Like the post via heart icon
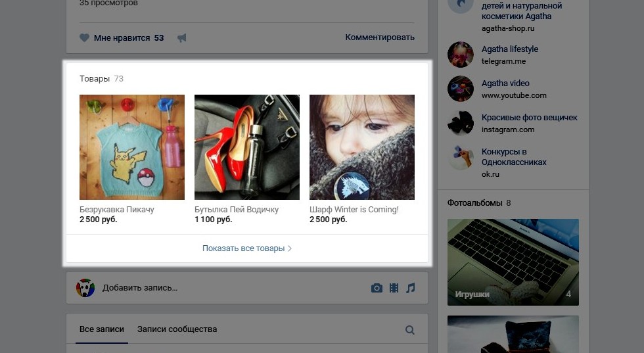Screen dimensions: 644x353 point(84,38)
